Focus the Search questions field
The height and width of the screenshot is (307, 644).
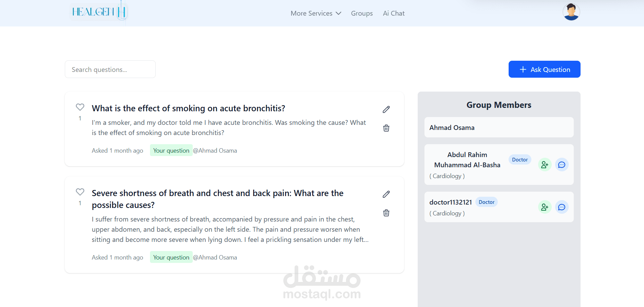(x=110, y=69)
